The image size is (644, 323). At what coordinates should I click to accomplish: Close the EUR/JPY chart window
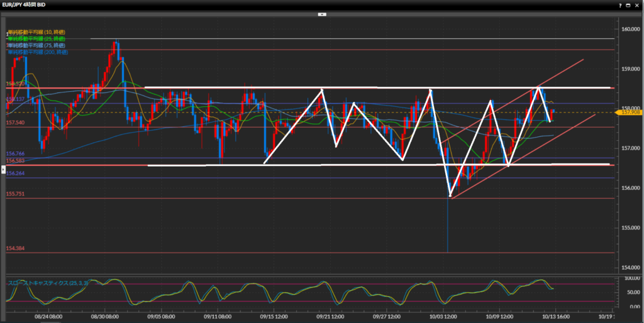(x=638, y=4)
